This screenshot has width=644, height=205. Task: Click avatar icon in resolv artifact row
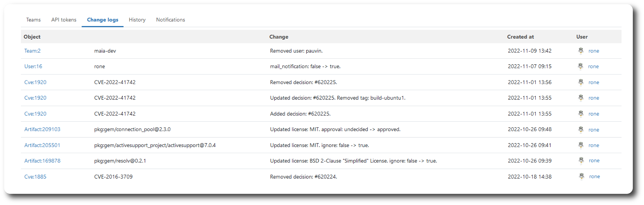click(581, 161)
